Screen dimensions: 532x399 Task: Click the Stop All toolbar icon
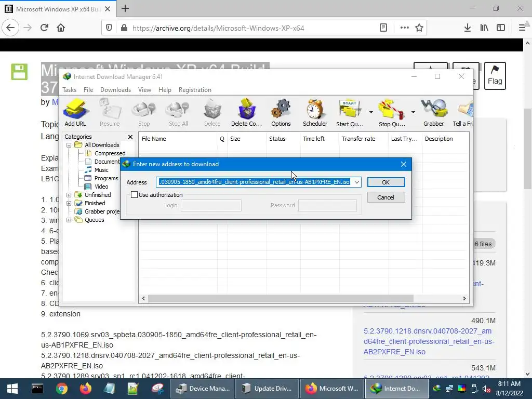178,113
